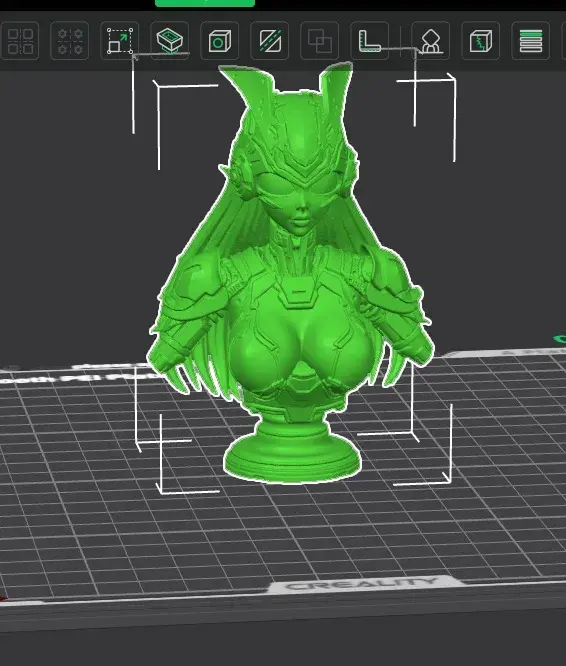Click the plate name label at plate's left edge
Screen dimensions: 566x666
tap(76, 376)
